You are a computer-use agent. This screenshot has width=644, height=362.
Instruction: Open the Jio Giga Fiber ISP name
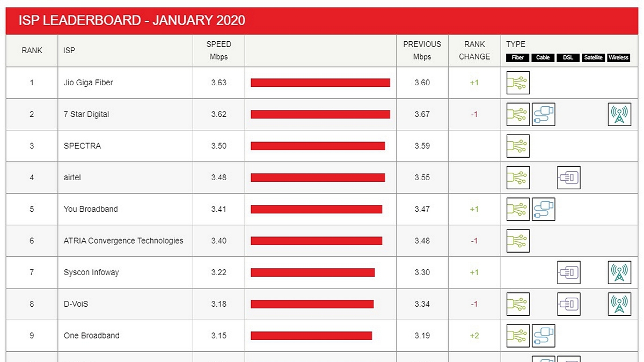(88, 83)
